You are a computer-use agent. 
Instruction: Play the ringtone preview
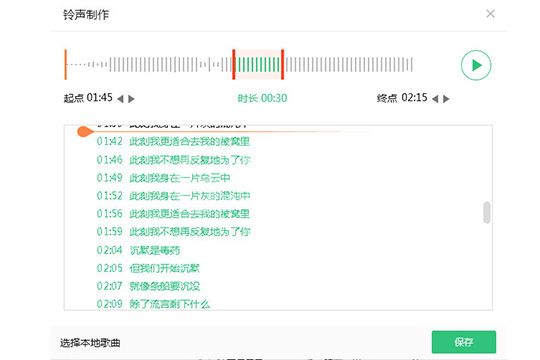476,65
